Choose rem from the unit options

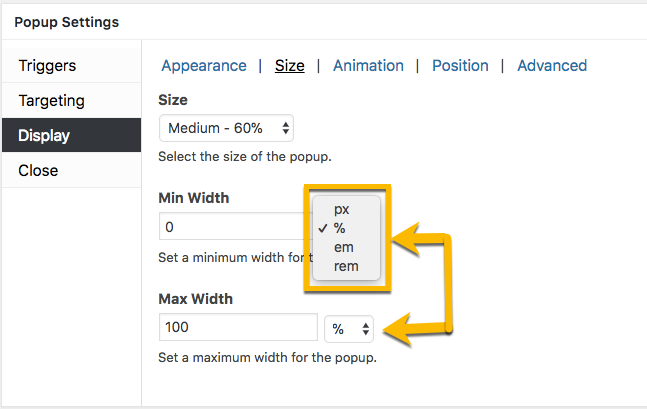click(x=346, y=266)
